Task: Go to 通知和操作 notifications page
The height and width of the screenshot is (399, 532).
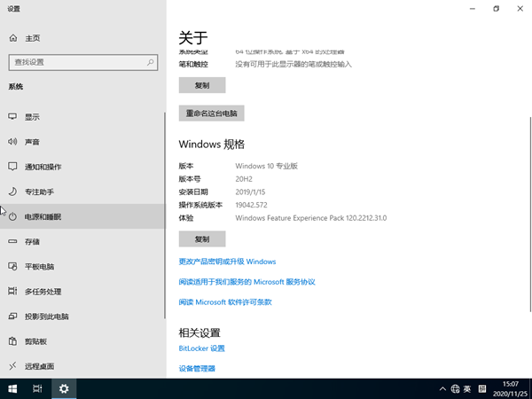Action: [43, 167]
